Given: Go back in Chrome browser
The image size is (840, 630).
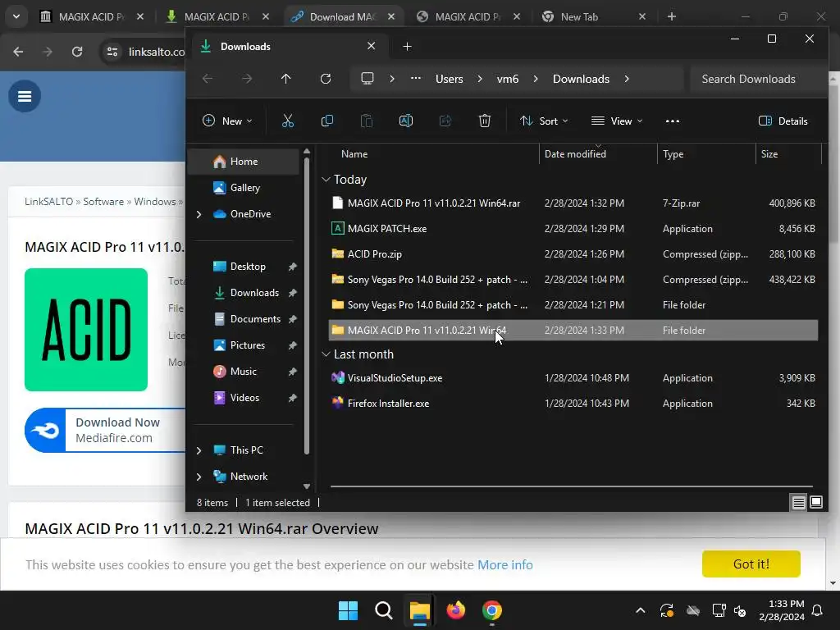Looking at the screenshot, I should 18,52.
